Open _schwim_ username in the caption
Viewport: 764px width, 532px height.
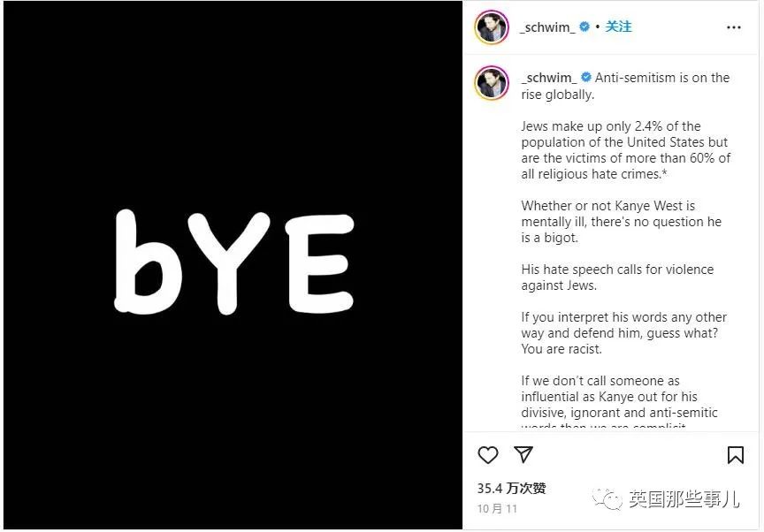click(549, 78)
